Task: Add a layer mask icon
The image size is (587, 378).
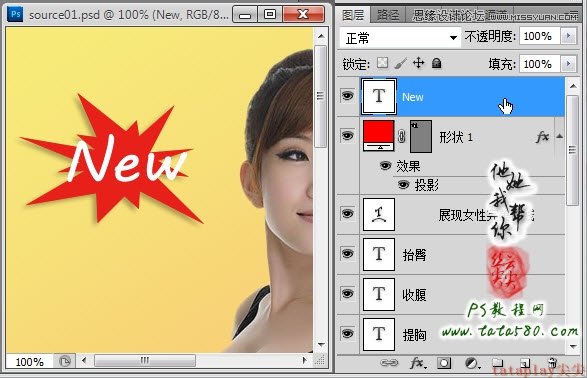Action: click(x=444, y=363)
